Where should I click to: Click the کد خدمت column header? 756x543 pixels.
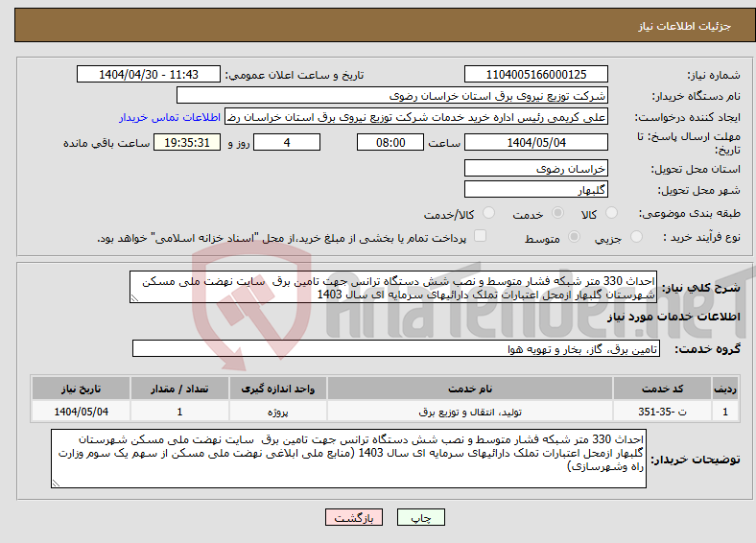point(663,389)
